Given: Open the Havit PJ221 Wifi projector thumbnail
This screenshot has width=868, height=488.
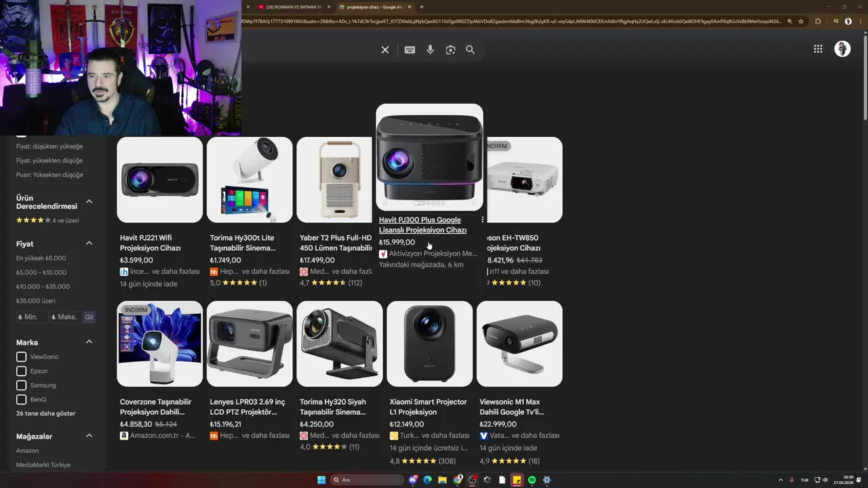Looking at the screenshot, I should click(x=159, y=180).
